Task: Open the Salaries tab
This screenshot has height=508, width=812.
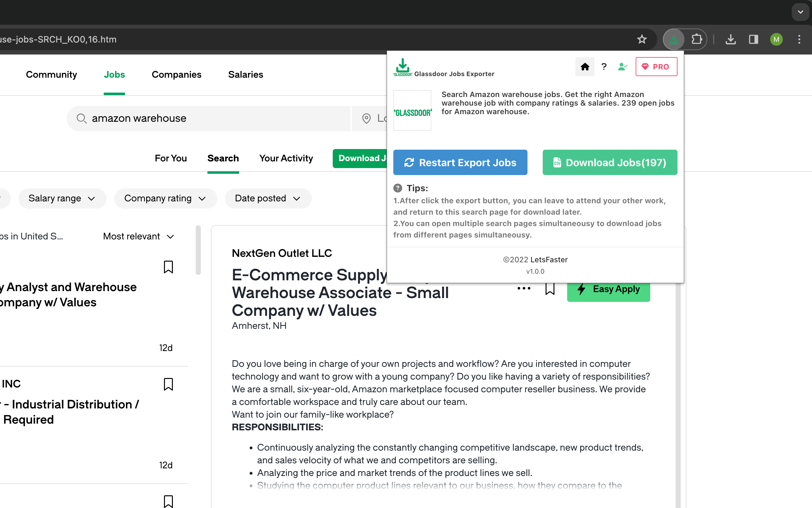Action: click(246, 75)
